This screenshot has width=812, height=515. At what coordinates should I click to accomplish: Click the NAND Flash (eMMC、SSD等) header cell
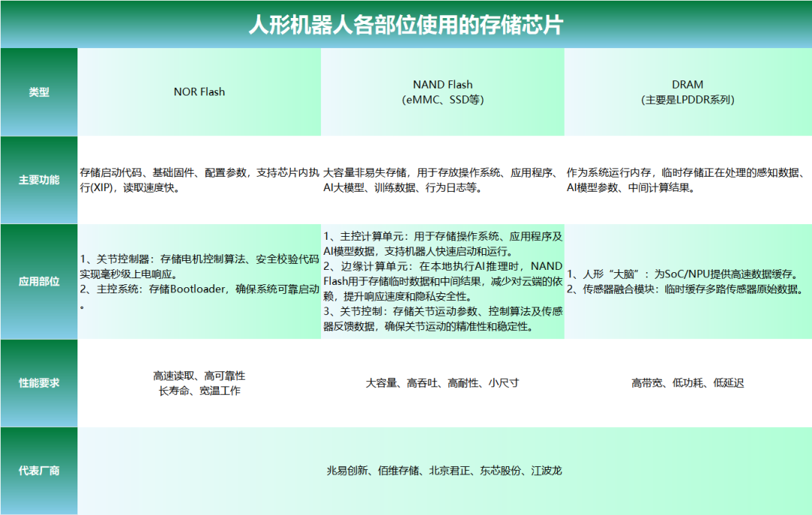[x=443, y=92]
